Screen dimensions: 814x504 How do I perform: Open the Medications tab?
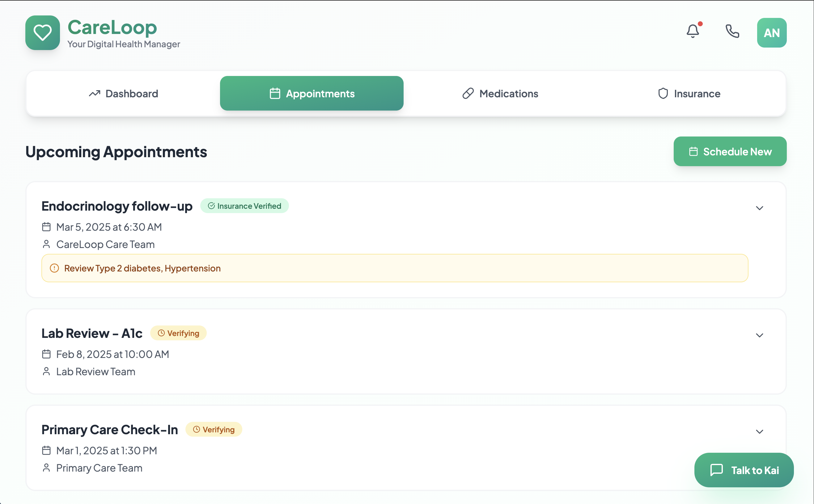pyautogui.click(x=500, y=94)
